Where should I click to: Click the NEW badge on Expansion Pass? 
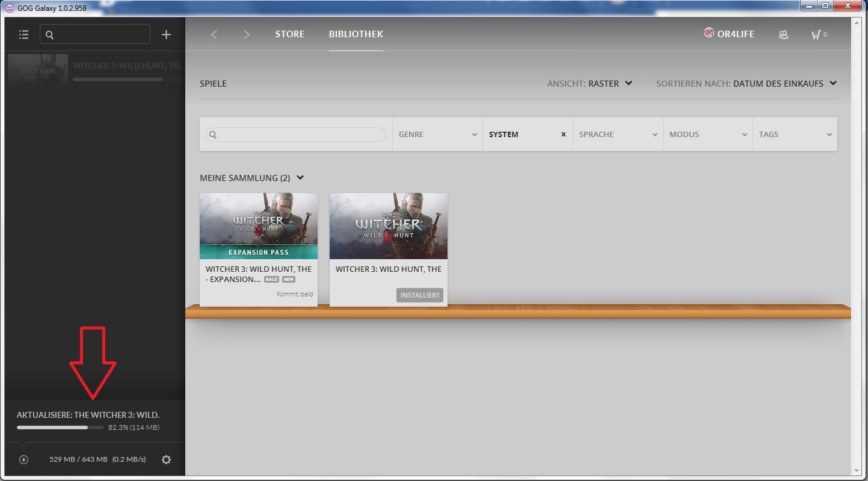click(x=289, y=280)
